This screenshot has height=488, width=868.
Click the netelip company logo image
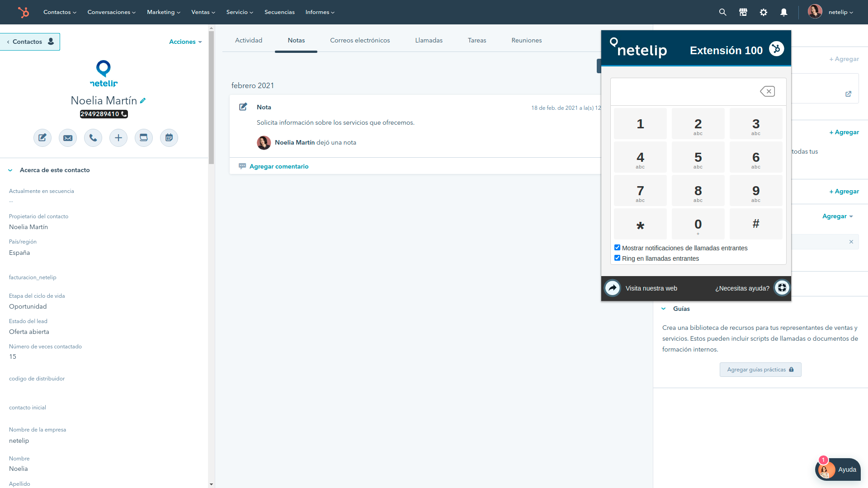pos(104,74)
